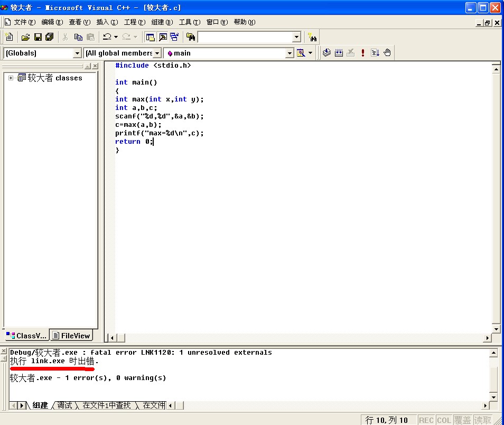Click the Build icon
Viewport: 504px width, 425px height.
tap(339, 52)
